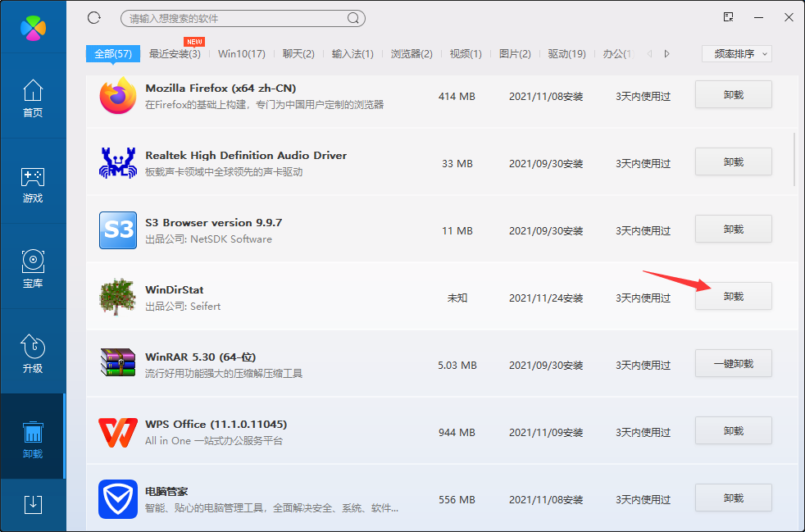Viewport: 805px width, 532px height.
Task: Click WinDirStat's 2021/11/24安装 date
Action: 546,298
